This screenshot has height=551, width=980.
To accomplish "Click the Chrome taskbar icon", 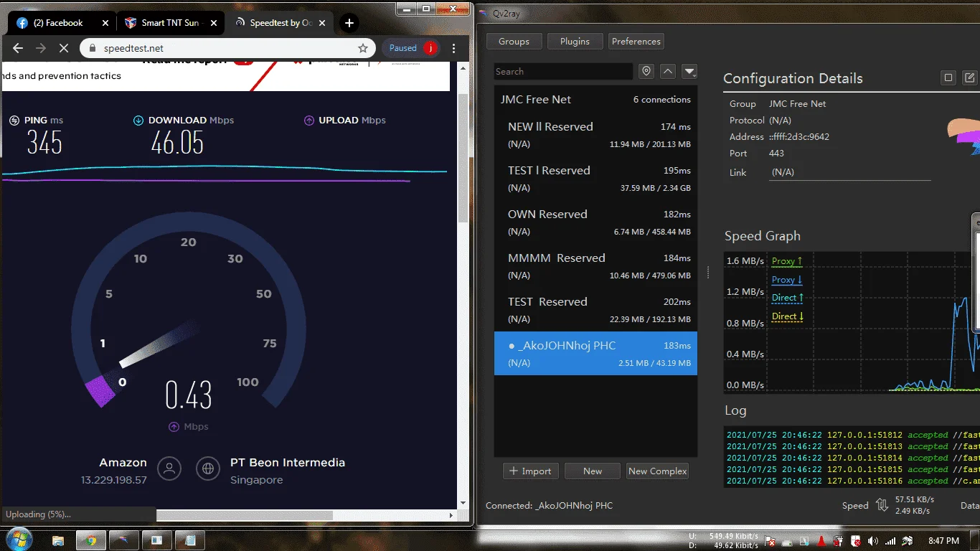I will tap(91, 540).
